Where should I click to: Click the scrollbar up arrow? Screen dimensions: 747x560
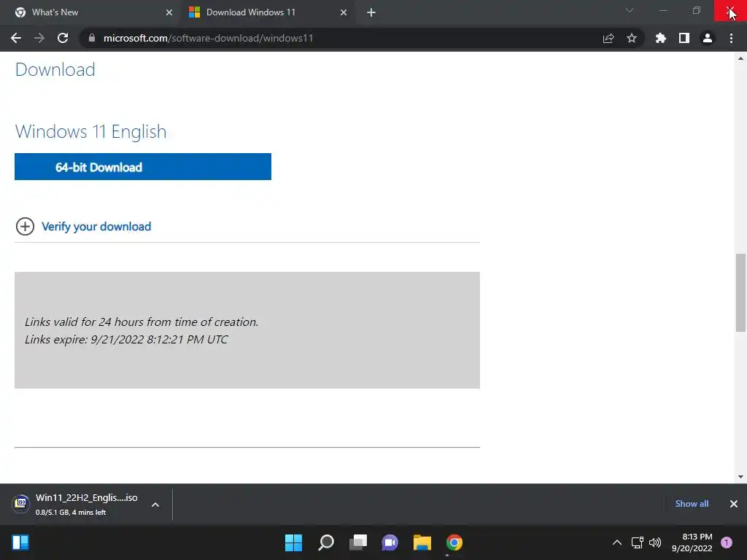coord(740,58)
